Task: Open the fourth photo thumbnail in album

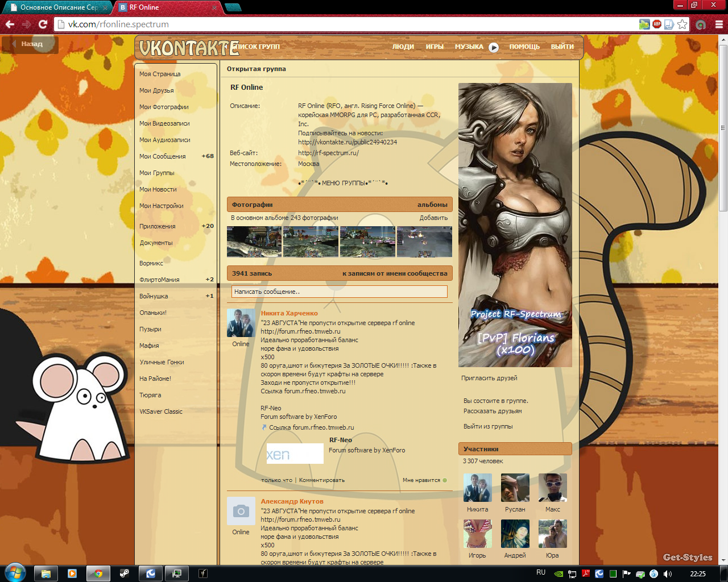Action: 424,242
